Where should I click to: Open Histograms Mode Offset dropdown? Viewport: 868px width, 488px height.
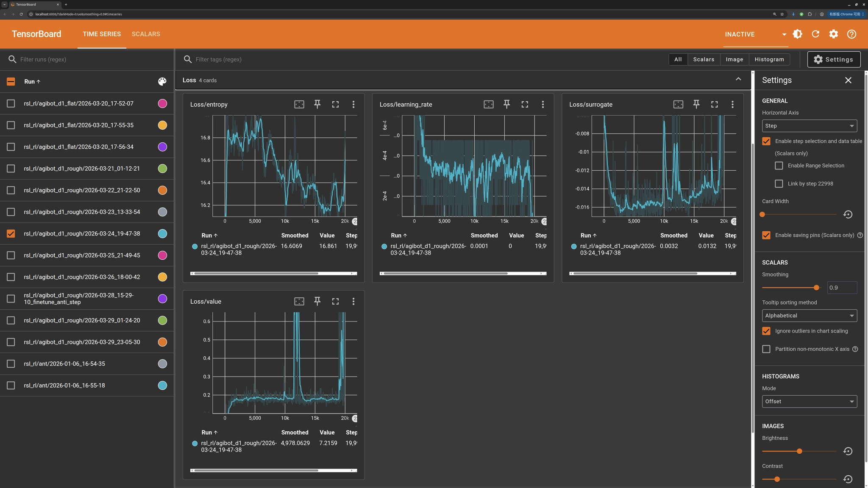[x=810, y=402]
